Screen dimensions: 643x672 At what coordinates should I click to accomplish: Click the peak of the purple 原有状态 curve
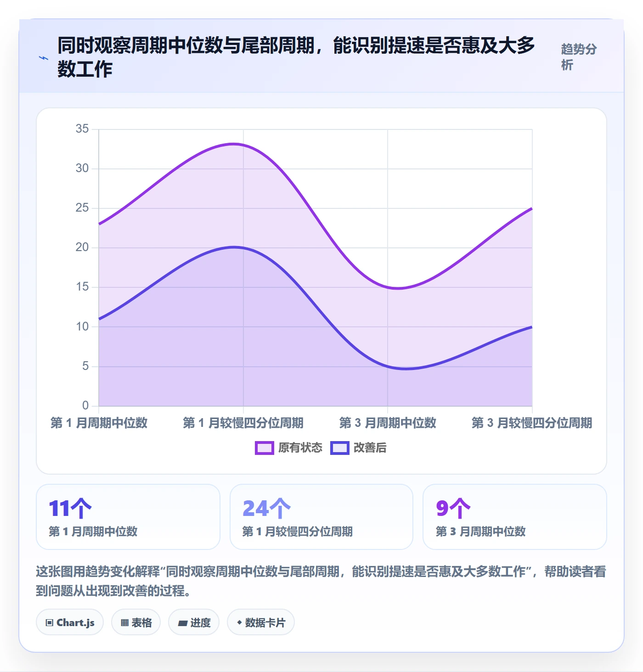tap(234, 144)
